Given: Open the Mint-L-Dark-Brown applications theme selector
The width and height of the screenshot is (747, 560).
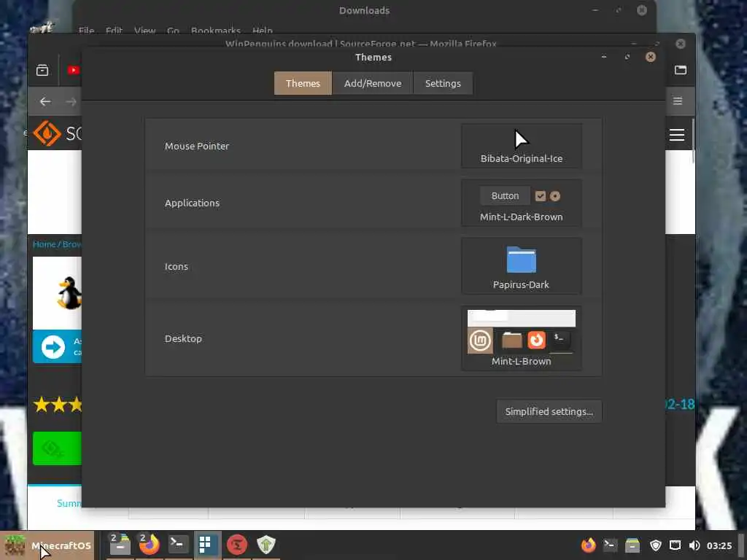Looking at the screenshot, I should pyautogui.click(x=521, y=203).
